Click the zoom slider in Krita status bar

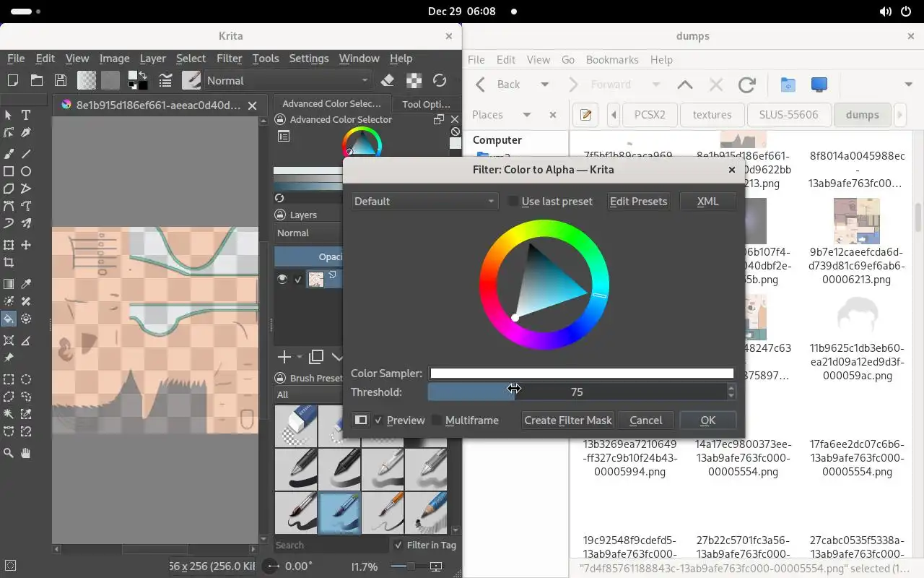[409, 566]
